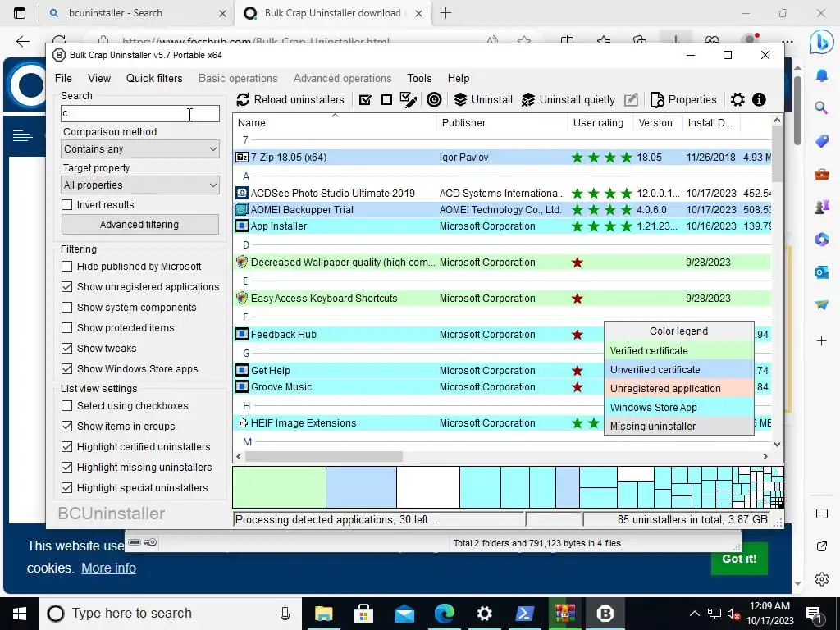Uncheck Show unregistered applications
Screen dimensions: 840x630
click(x=67, y=286)
